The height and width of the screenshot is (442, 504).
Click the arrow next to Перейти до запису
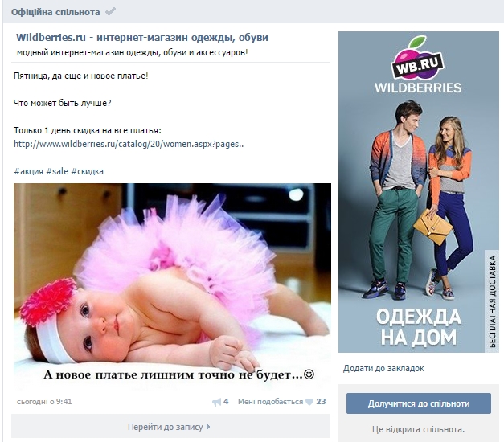(x=208, y=427)
